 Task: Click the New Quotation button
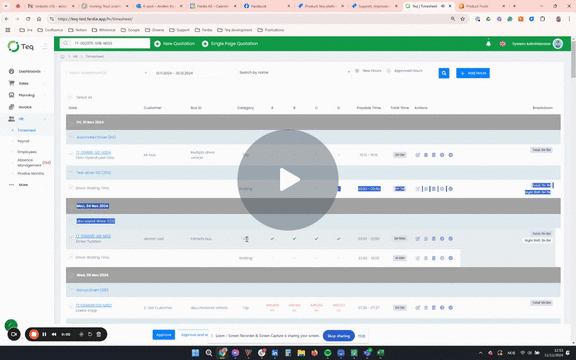click(x=174, y=44)
